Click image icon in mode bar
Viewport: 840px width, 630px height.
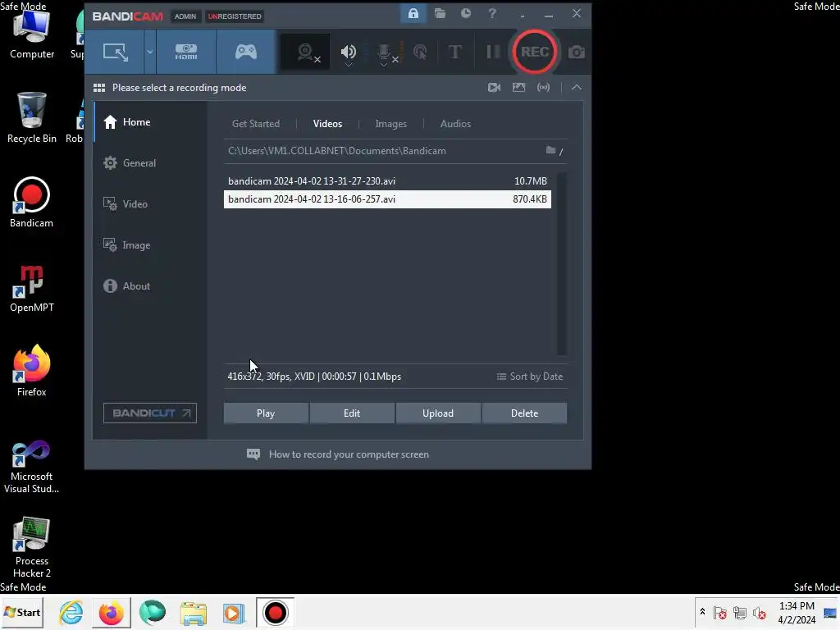click(x=518, y=87)
